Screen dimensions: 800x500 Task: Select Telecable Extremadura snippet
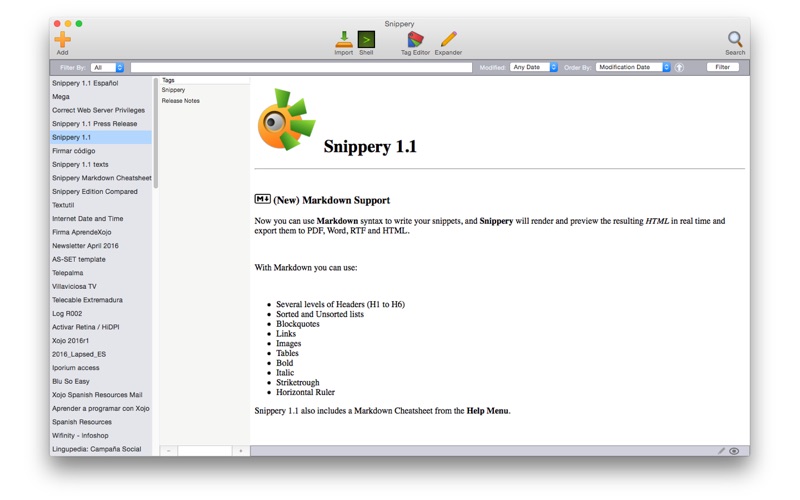101,300
